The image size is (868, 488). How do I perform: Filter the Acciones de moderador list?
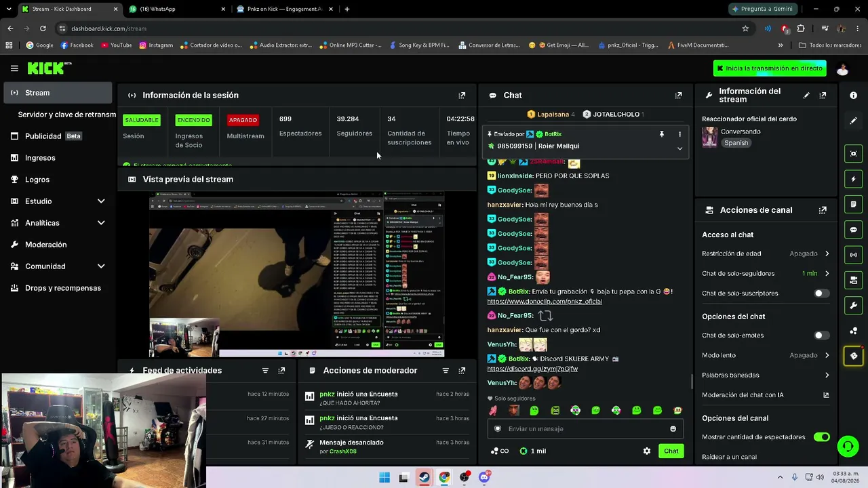tap(446, 371)
